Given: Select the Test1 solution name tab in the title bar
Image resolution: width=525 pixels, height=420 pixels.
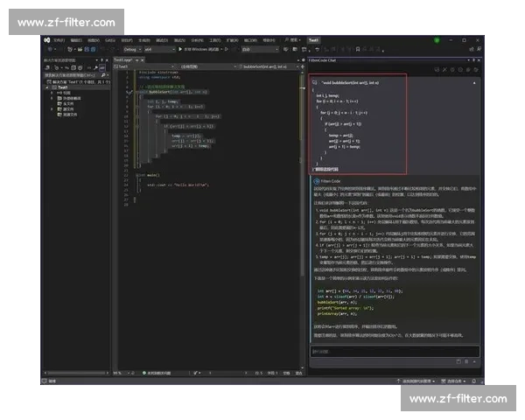Looking at the screenshot, I should [x=314, y=40].
